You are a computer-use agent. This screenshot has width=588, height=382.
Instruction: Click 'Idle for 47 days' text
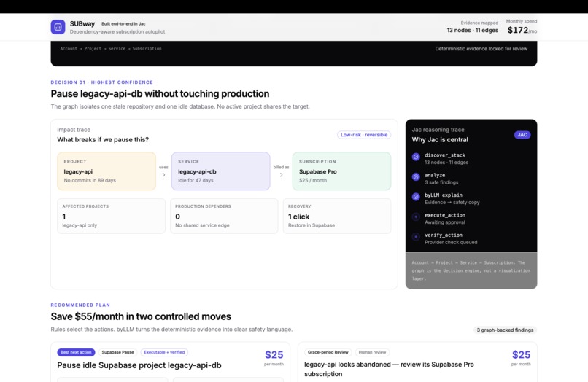[196, 180]
